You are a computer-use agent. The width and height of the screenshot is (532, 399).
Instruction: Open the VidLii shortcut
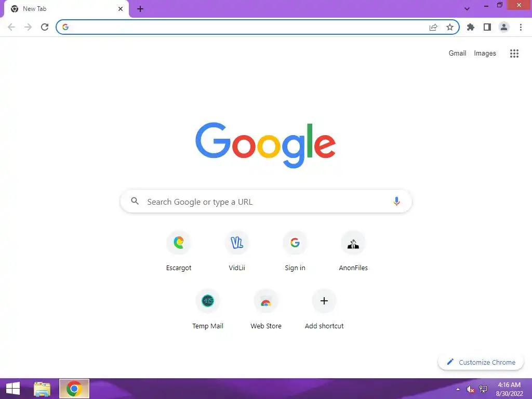pyautogui.click(x=237, y=251)
